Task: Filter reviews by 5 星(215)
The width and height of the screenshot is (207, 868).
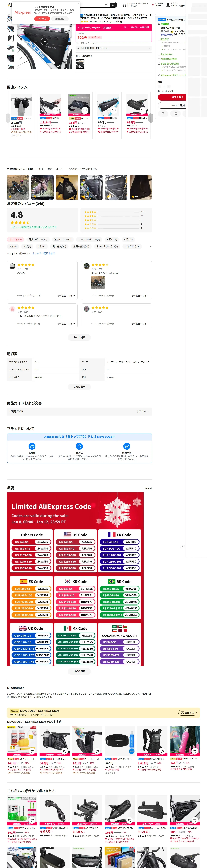Action: coord(112,239)
